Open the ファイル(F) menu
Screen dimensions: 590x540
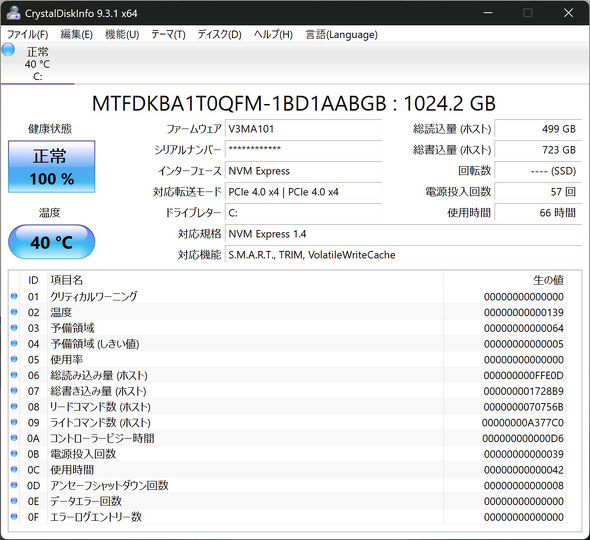click(27, 35)
